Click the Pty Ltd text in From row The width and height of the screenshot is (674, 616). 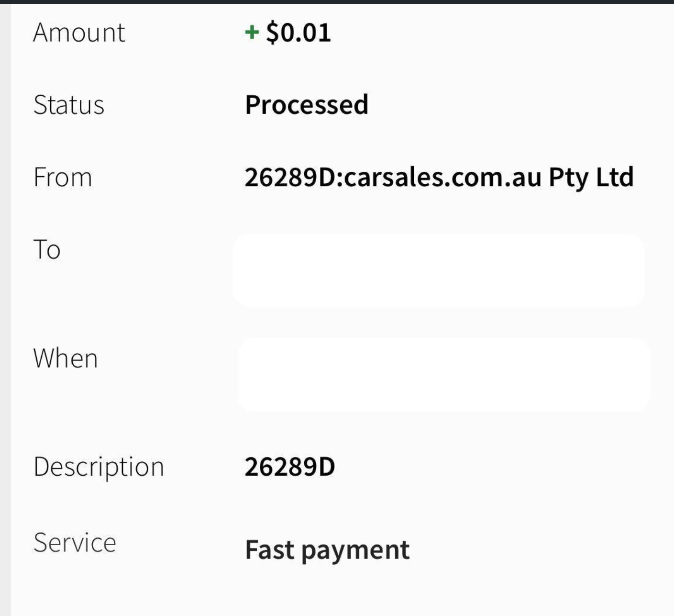coord(591,177)
